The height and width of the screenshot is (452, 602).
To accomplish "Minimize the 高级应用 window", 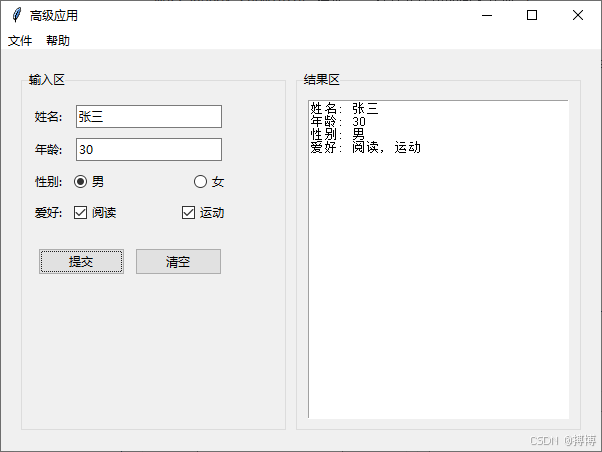I will [487, 15].
